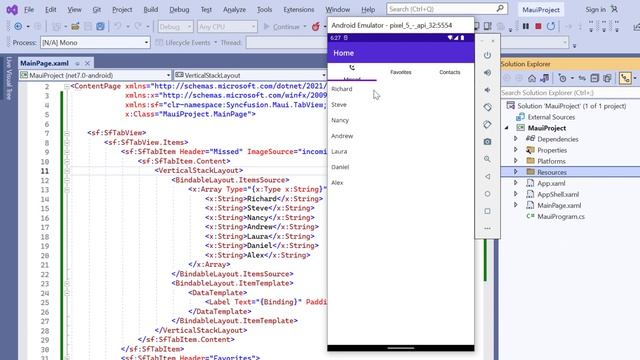Click Sync with Active Document icon
Screen dimensions: 640x360
click(x=582, y=78)
